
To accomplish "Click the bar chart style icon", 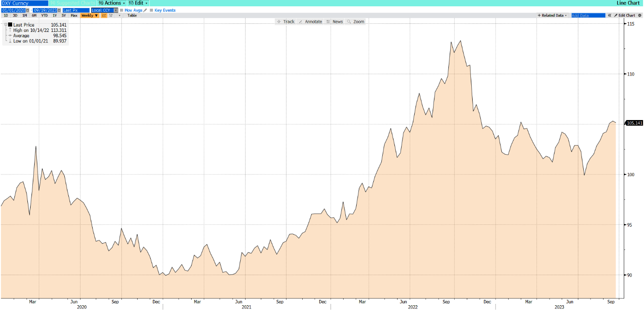I will (111, 15).
